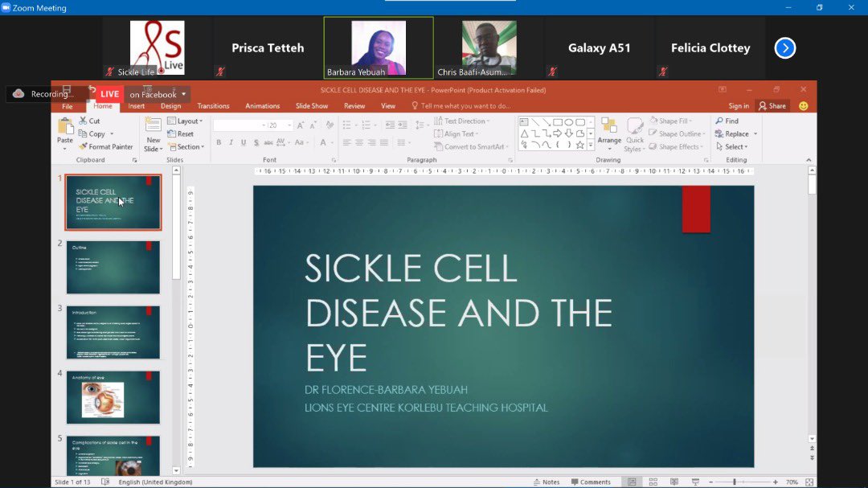868x488 pixels.
Task: Open the Arrange tool
Action: click(x=609, y=133)
